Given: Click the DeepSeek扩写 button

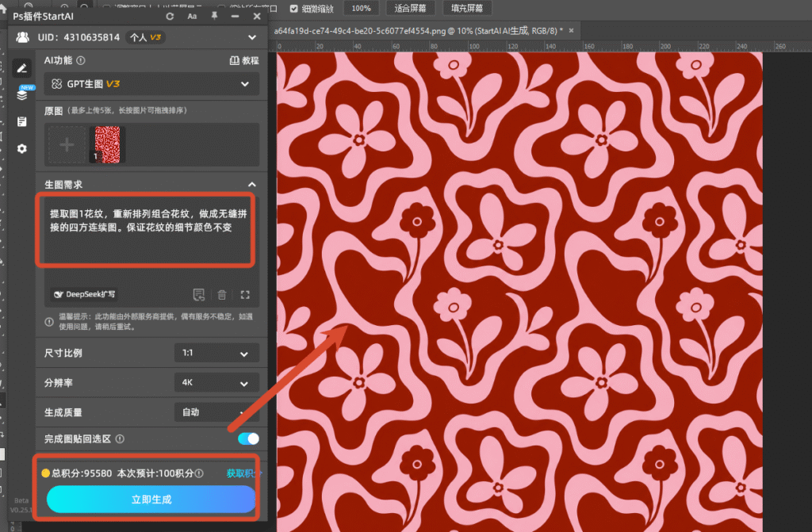Looking at the screenshot, I should click(84, 294).
